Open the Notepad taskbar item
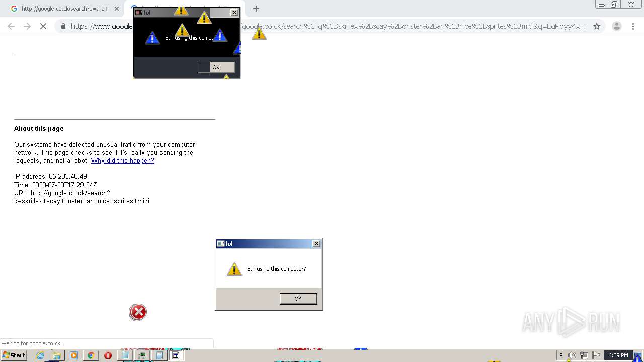This screenshot has width=644, height=362. click(x=125, y=355)
